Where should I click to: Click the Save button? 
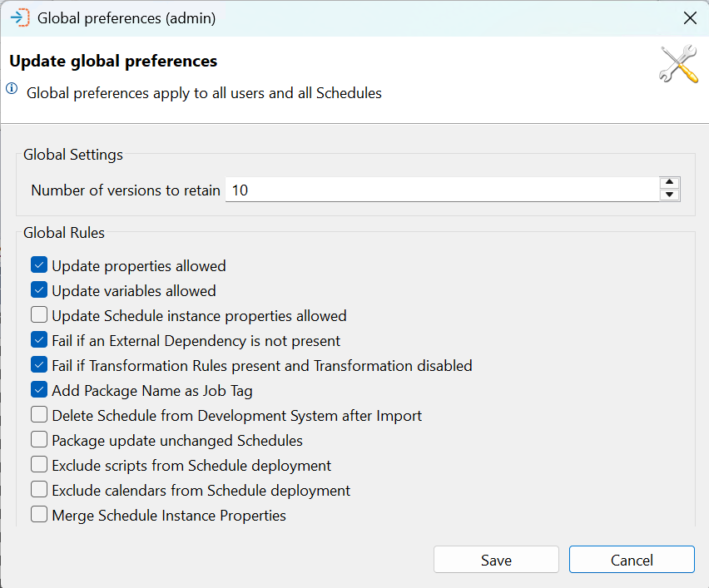point(496,560)
